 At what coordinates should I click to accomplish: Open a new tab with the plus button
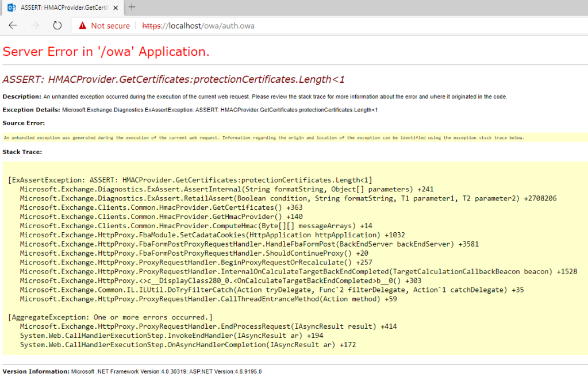(x=132, y=7)
